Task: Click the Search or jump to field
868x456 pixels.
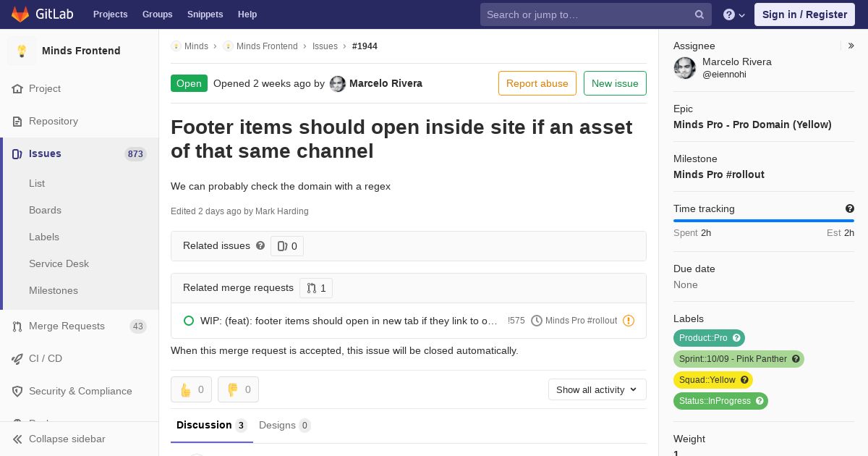Action: (x=589, y=14)
